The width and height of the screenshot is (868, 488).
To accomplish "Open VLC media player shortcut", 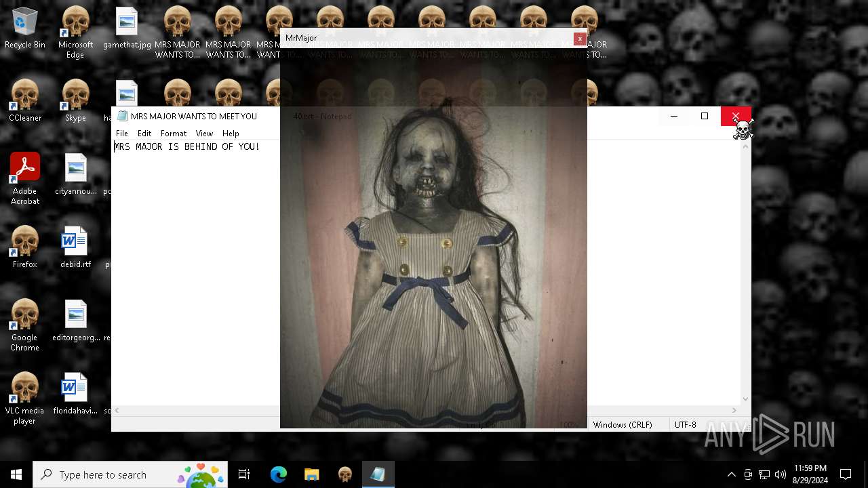I will point(24,399).
